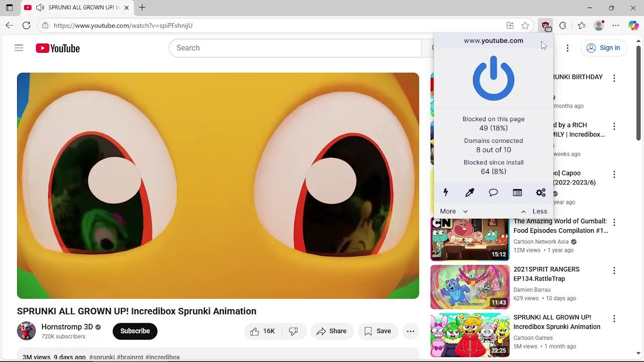This screenshot has height=362, width=644.
Task: Click the #incredibox hashtag
Action: click(163, 357)
